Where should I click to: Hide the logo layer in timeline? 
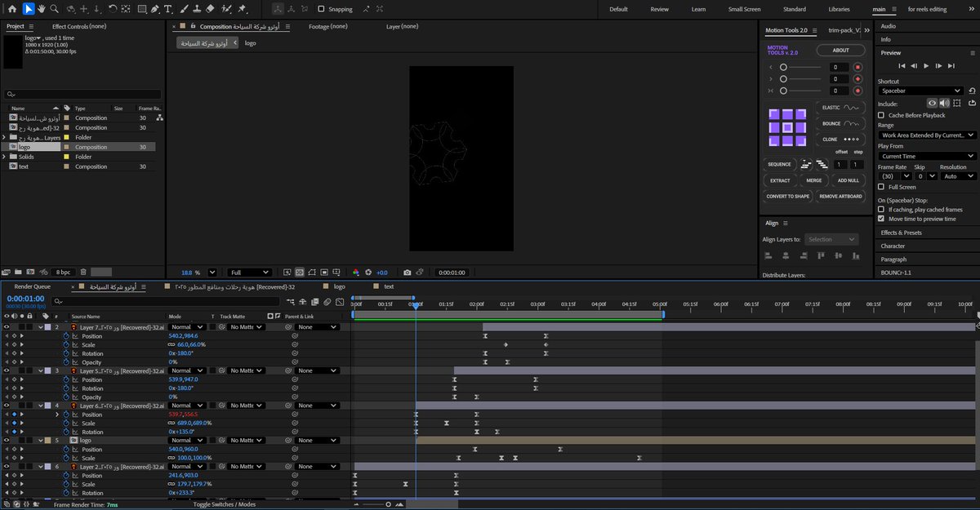pos(7,441)
